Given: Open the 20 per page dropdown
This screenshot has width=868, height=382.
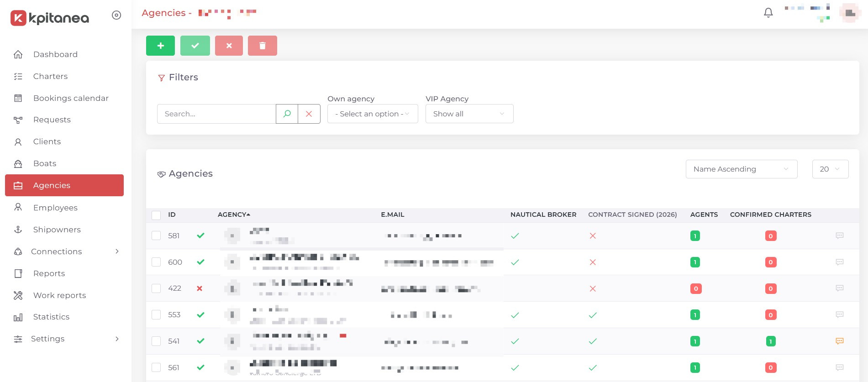Looking at the screenshot, I should pos(830,169).
